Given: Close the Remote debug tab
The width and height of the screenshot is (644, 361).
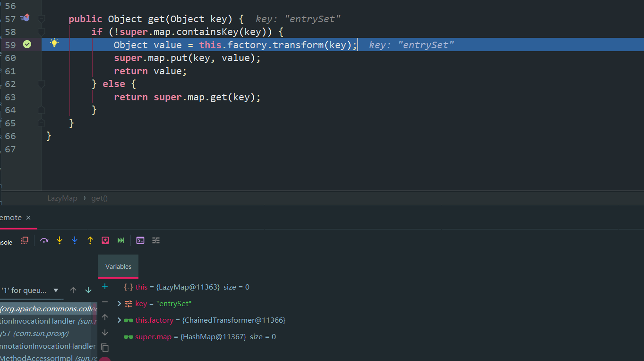Looking at the screenshot, I should coord(28,218).
